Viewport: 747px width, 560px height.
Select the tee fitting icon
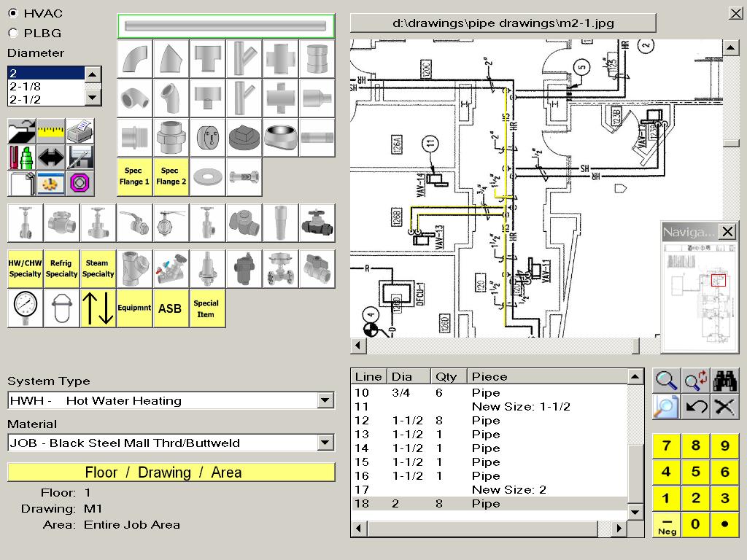[207, 58]
